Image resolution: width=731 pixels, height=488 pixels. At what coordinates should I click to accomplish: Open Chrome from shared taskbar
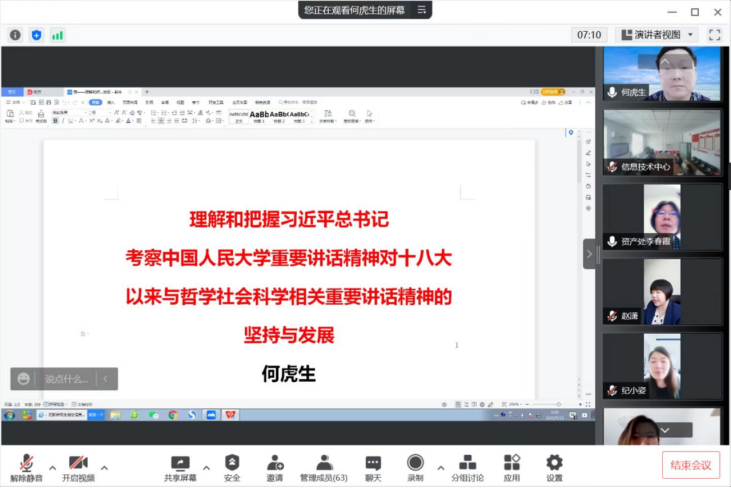172,415
